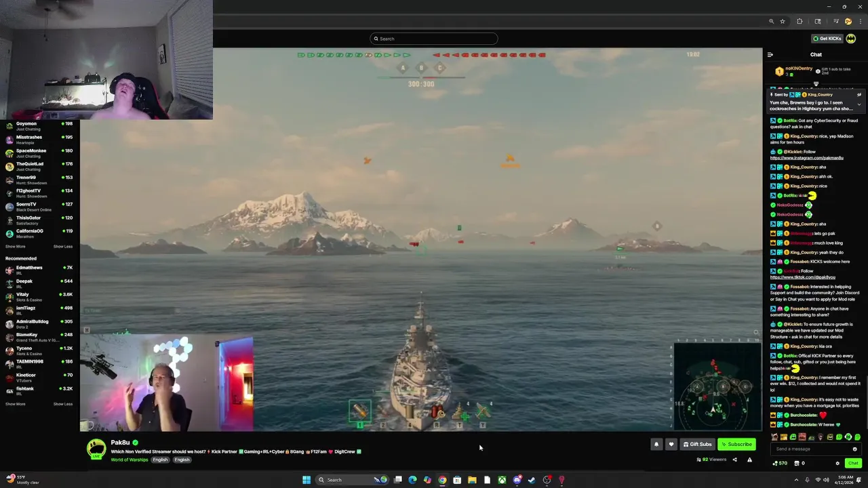Open CaliforniaOG Marathon channel
Viewport: 868px width, 488px height.
(39, 233)
